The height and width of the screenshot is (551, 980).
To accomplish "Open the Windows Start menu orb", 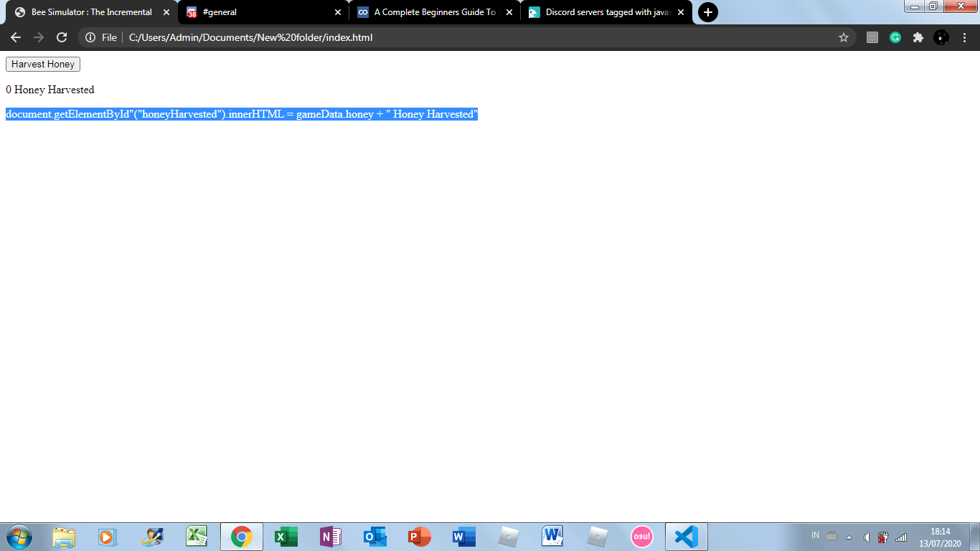I will pyautogui.click(x=19, y=537).
